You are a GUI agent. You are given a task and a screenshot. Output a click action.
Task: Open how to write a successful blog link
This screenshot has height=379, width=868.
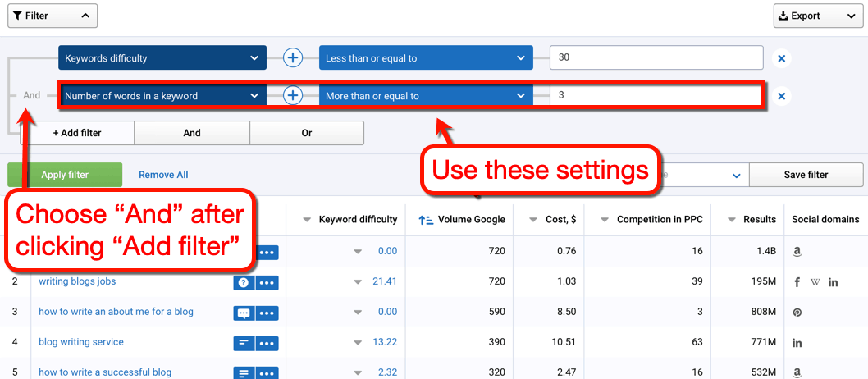[105, 372]
